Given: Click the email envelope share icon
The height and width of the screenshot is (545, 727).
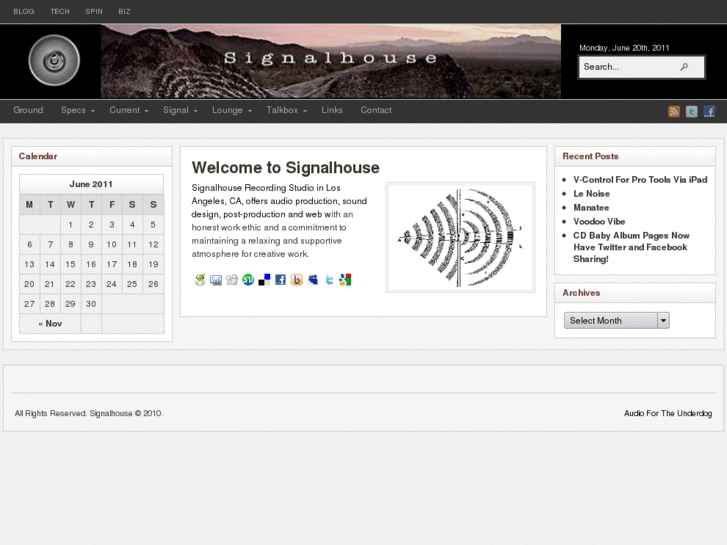Looking at the screenshot, I should click(216, 280).
